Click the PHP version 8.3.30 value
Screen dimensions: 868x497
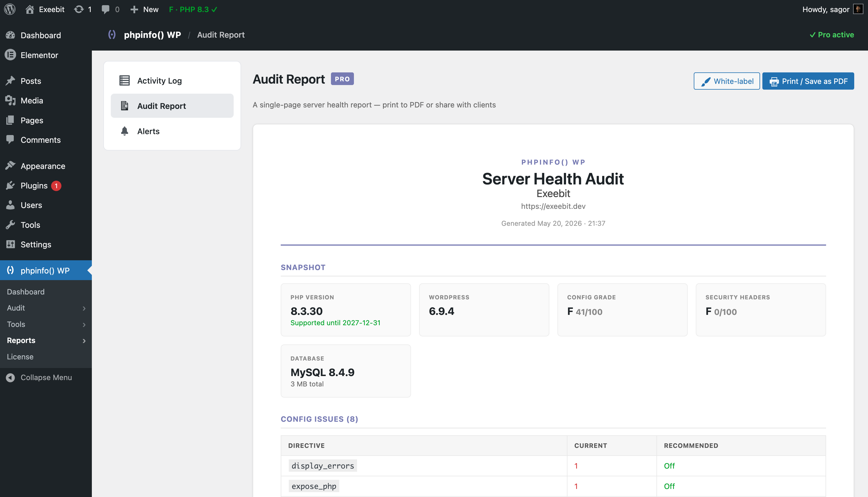coord(307,311)
